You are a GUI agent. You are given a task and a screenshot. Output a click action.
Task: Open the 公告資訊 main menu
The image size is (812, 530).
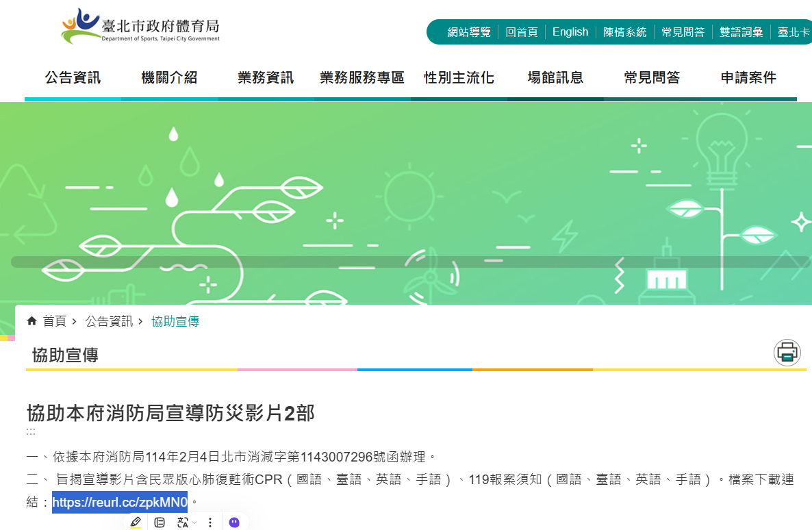point(73,78)
